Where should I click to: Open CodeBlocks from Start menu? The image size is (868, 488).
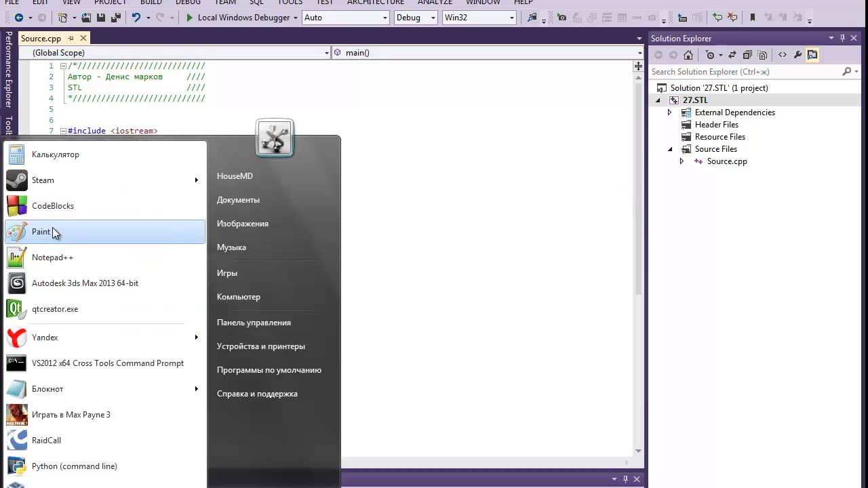[105, 206]
